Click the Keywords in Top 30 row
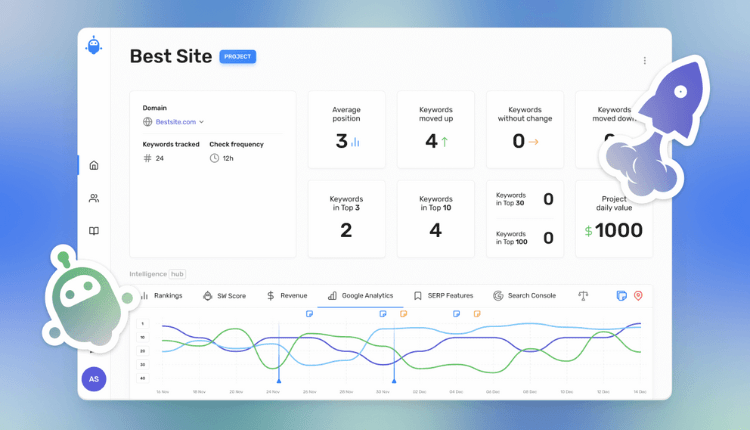The width and height of the screenshot is (750, 430). 525,199
